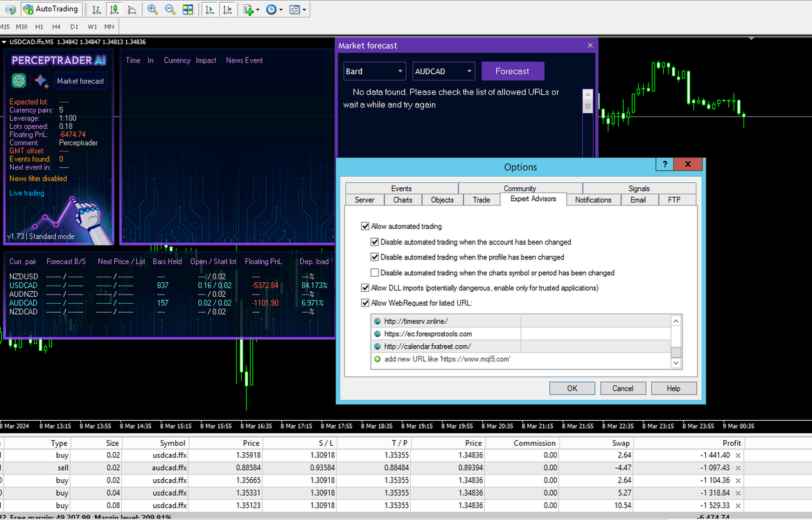Expand the templates dropdown arrow
The image size is (812, 520).
pyautogui.click(x=304, y=9)
